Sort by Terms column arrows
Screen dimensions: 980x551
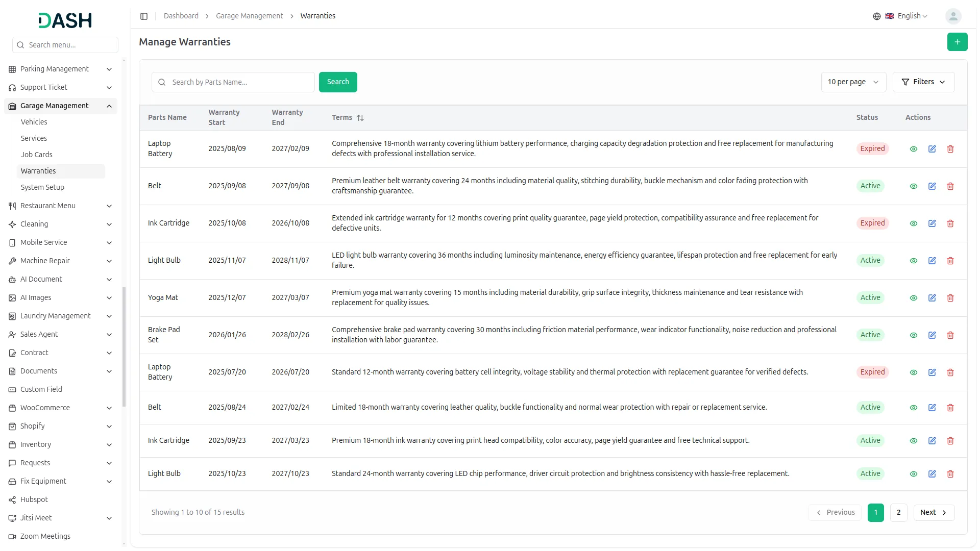pyautogui.click(x=360, y=118)
